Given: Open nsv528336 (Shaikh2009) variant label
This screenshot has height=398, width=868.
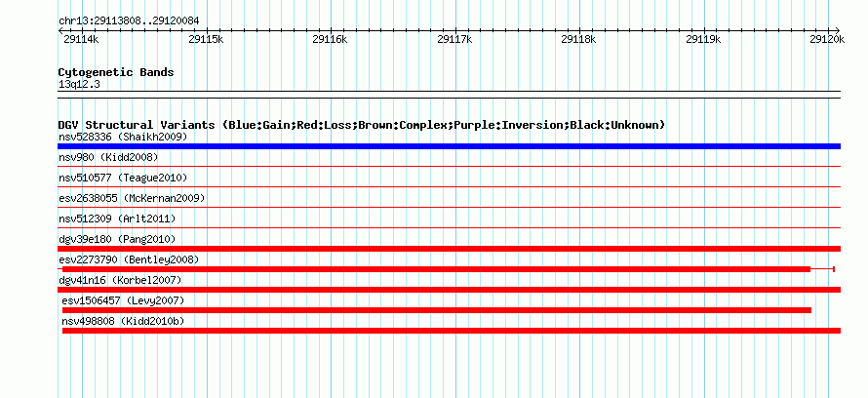Looking at the screenshot, I should click(x=123, y=137).
